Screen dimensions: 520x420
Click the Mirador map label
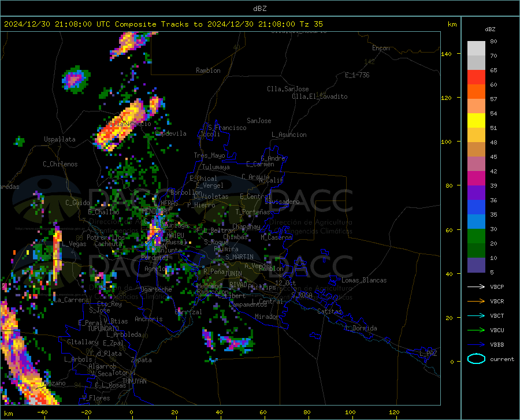266,317
